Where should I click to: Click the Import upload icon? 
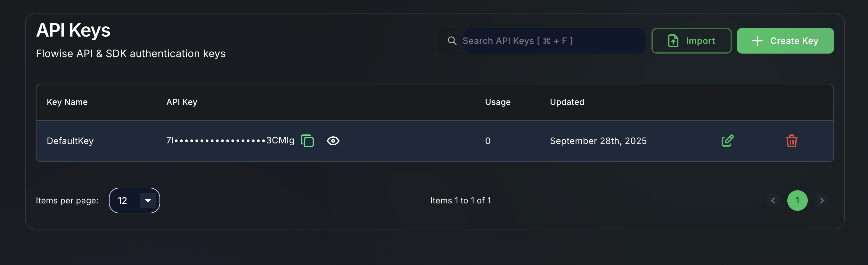pyautogui.click(x=672, y=40)
